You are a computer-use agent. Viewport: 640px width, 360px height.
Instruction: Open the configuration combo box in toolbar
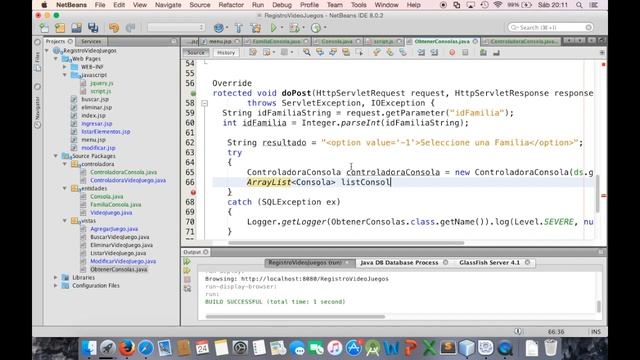coord(176,27)
